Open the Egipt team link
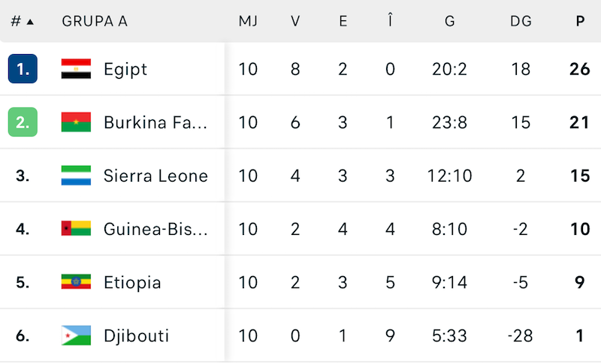The height and width of the screenshot is (364, 601). pos(125,69)
